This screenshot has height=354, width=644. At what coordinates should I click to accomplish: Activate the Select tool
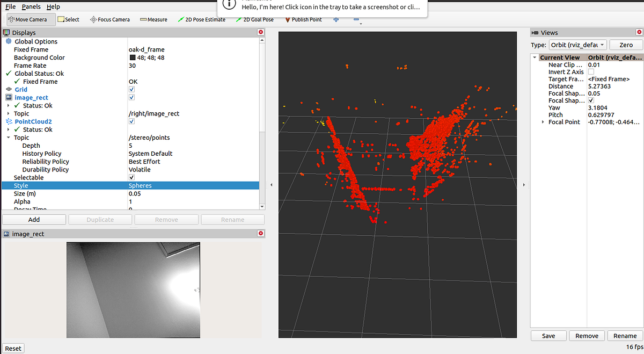[x=68, y=19]
